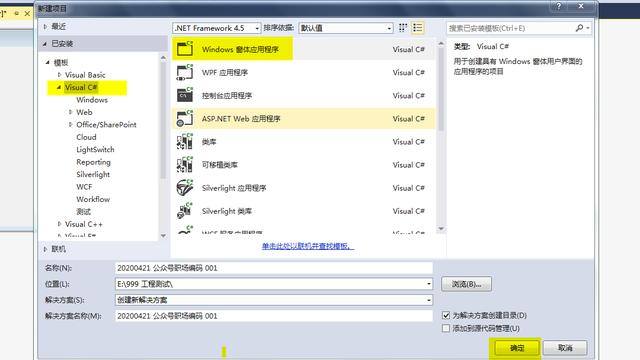The width and height of the screenshot is (640, 360).
Task: Choose the WPF 应用程序 template icon
Action: [x=185, y=72]
